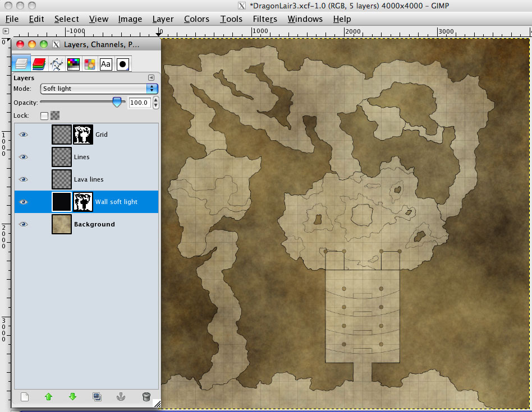Anchor the floating layer
The height and width of the screenshot is (412, 532).
121,397
